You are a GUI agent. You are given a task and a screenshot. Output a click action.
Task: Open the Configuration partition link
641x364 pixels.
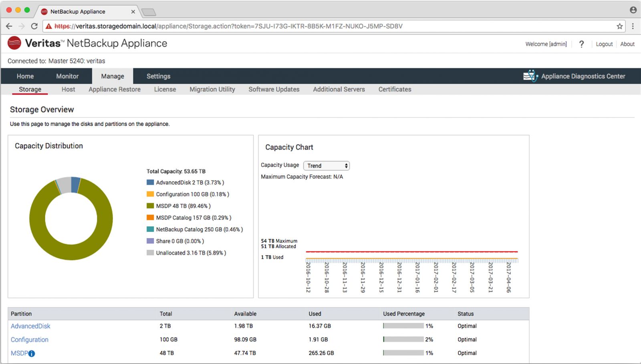pos(30,340)
